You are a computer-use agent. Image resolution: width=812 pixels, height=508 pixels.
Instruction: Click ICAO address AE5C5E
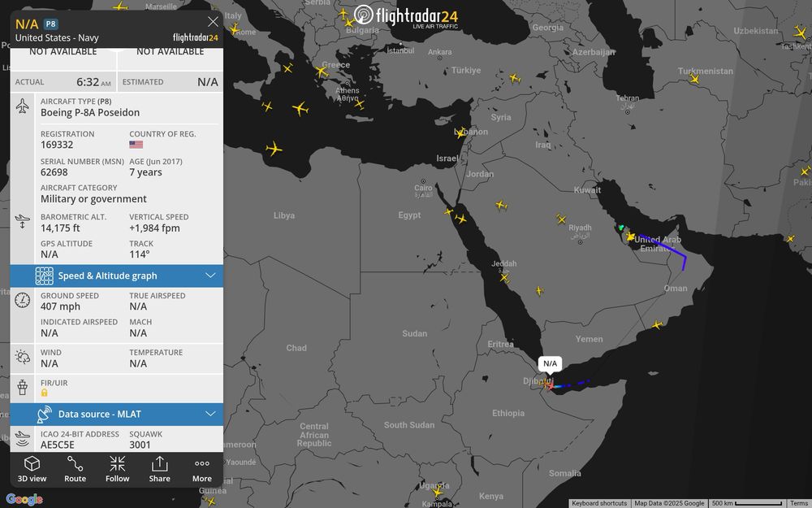pos(58,445)
